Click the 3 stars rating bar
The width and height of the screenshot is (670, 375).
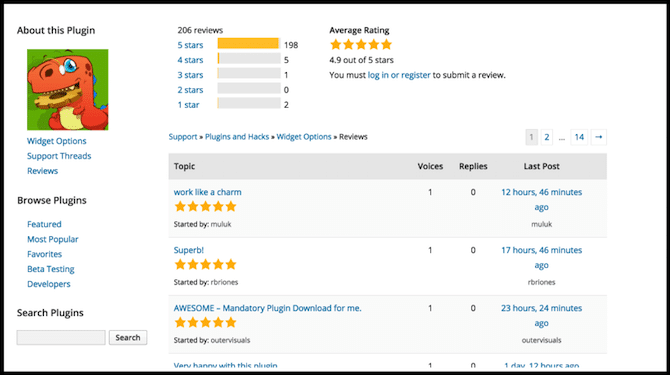[249, 73]
